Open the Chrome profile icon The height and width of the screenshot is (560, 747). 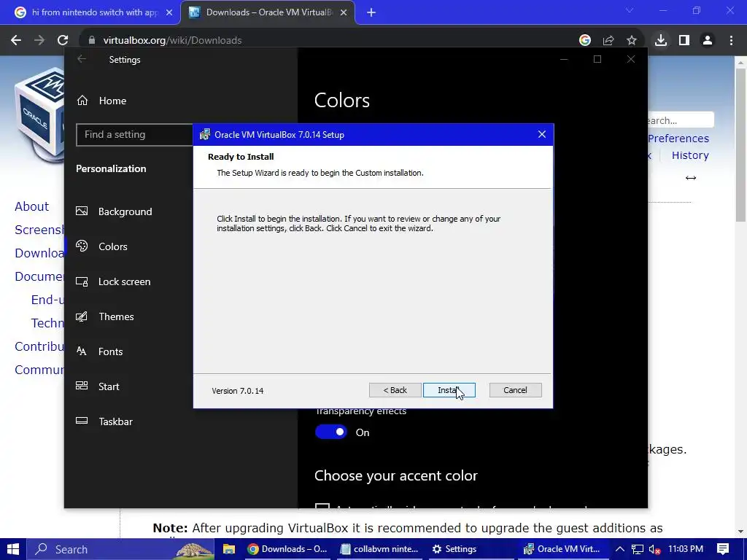(708, 41)
